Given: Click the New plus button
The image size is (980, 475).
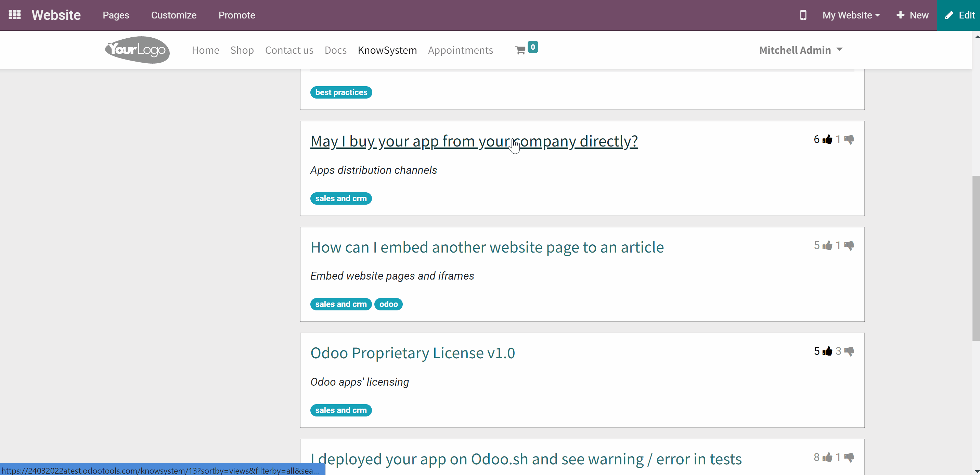Looking at the screenshot, I should pos(912,15).
